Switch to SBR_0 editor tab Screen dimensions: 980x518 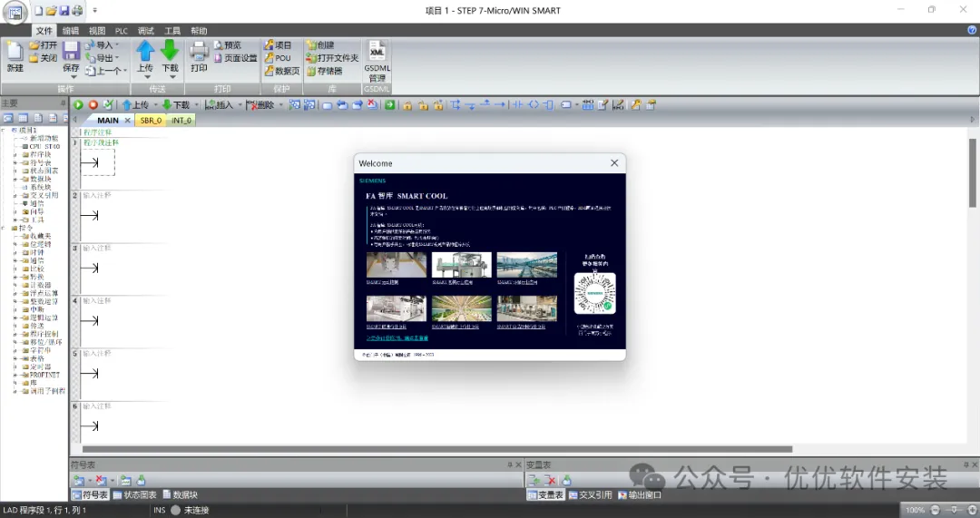pos(151,120)
